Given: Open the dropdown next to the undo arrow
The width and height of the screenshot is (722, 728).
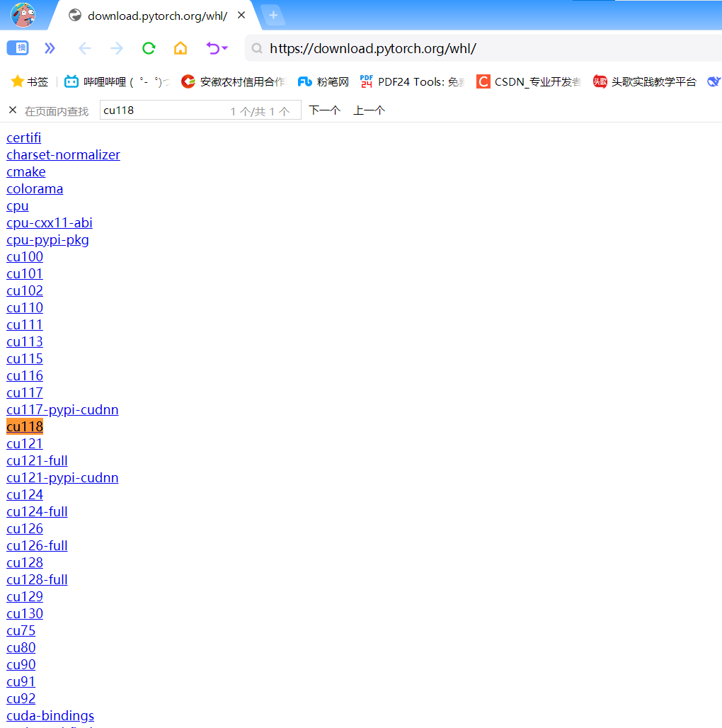Looking at the screenshot, I should pos(225,48).
